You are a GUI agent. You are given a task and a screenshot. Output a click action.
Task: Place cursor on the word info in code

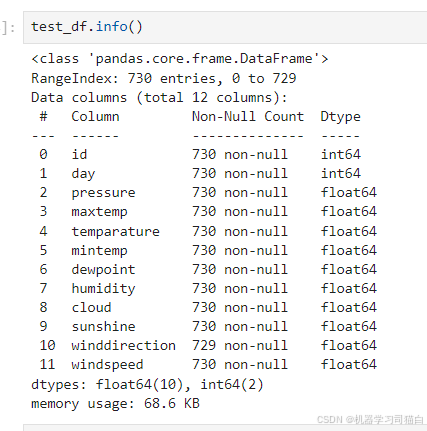coord(112,26)
